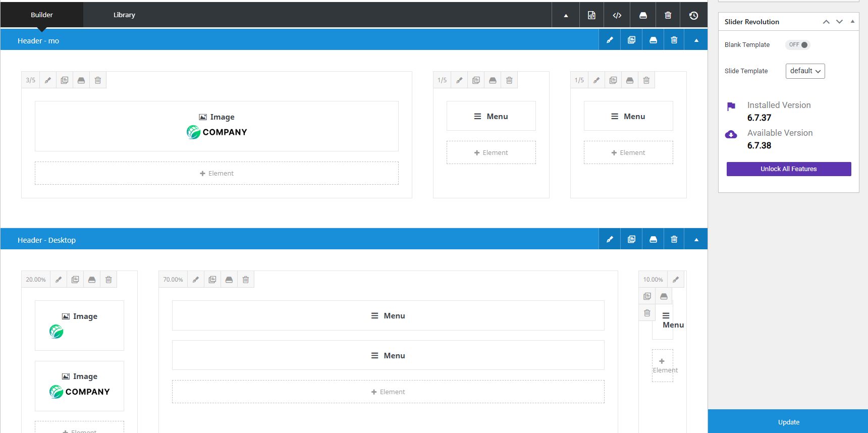The width and height of the screenshot is (868, 433).
Task: Collapse the Header - mo container
Action: click(x=696, y=40)
